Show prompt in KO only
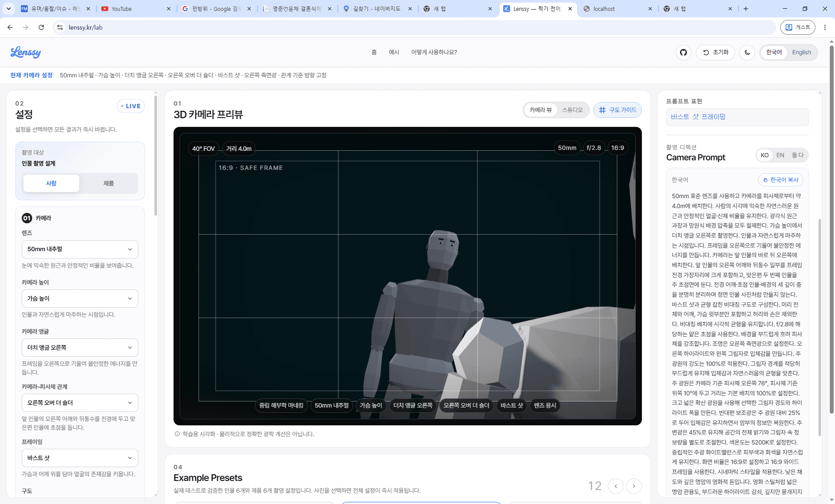835x504 pixels. (765, 155)
